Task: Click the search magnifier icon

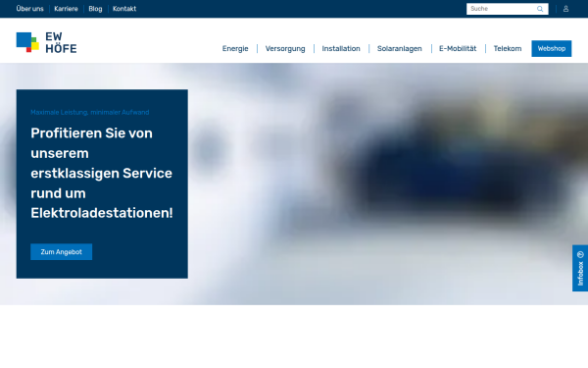Action: (x=540, y=9)
